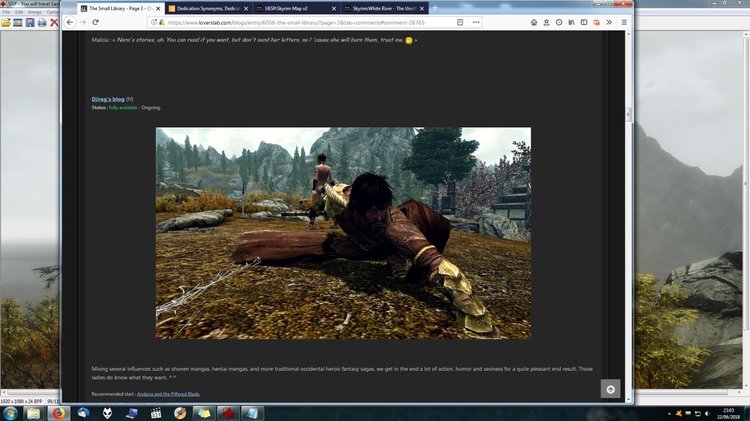The image size is (750, 421).
Task: Open the Firefox history clock icon
Action: [559, 22]
